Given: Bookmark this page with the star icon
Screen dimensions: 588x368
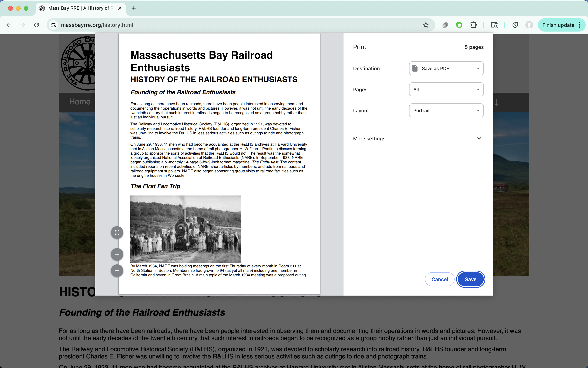Looking at the screenshot, I should click(426, 25).
